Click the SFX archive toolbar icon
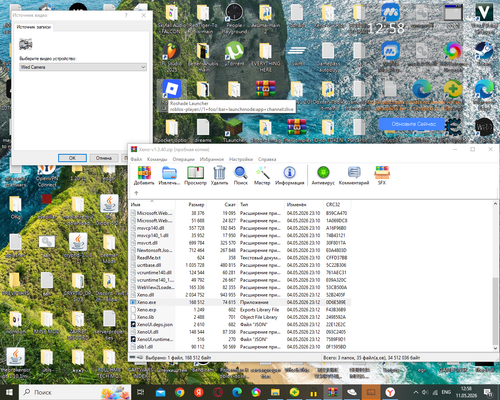The height and width of the screenshot is (400, 500). pos(382,176)
